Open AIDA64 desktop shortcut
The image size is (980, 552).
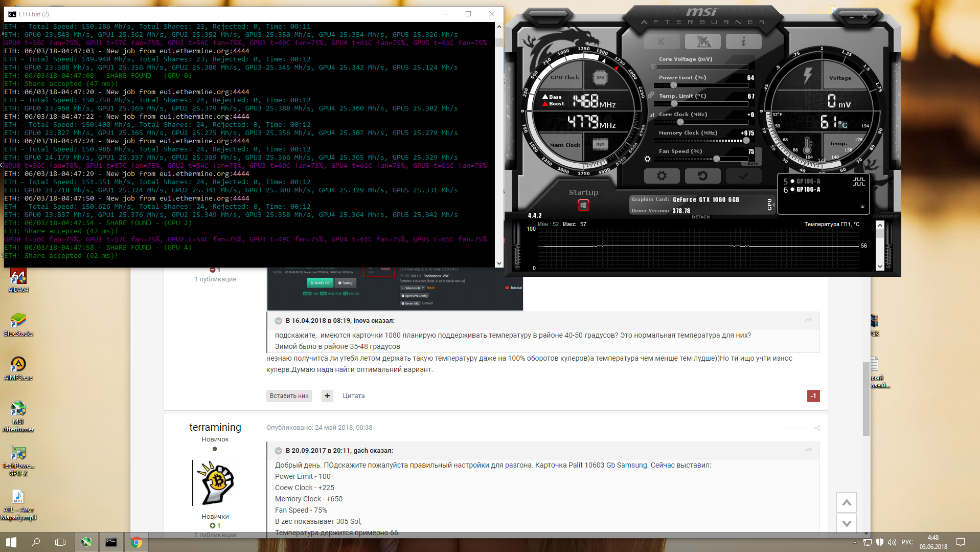tap(18, 280)
